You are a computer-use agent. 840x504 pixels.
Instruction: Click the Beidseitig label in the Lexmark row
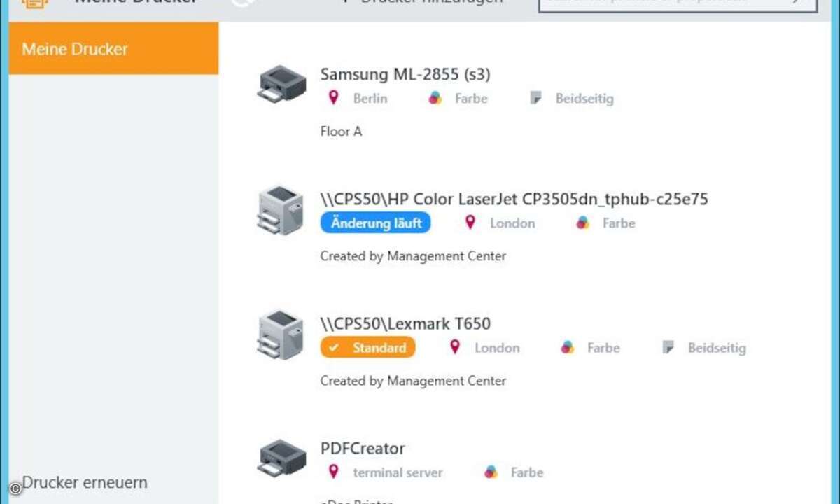[717, 348]
